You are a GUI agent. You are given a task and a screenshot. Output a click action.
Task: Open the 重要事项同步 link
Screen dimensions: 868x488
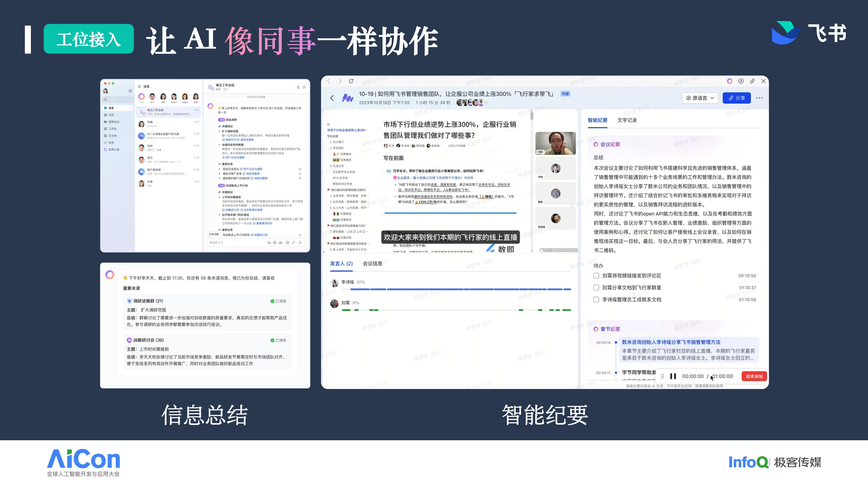click(263, 224)
